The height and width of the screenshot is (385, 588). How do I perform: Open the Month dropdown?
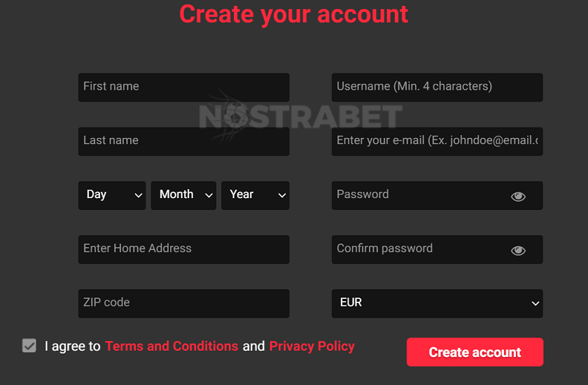(183, 195)
